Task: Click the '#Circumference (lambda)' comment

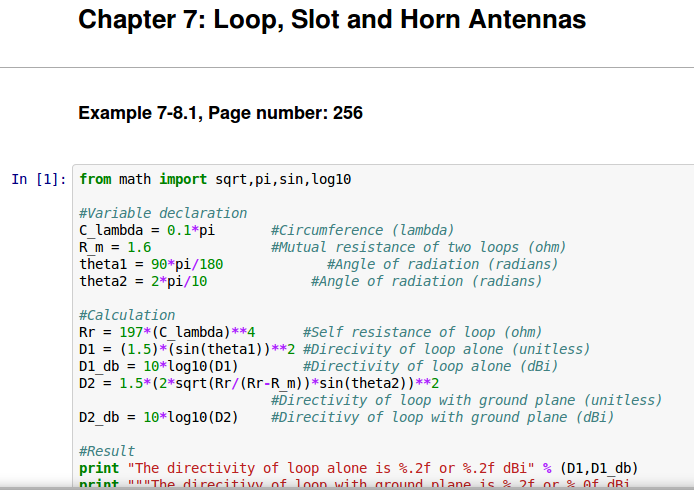Action: click(362, 230)
